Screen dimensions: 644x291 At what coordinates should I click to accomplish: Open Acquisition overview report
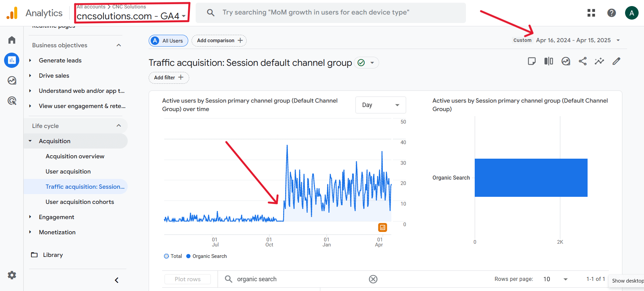(x=75, y=156)
